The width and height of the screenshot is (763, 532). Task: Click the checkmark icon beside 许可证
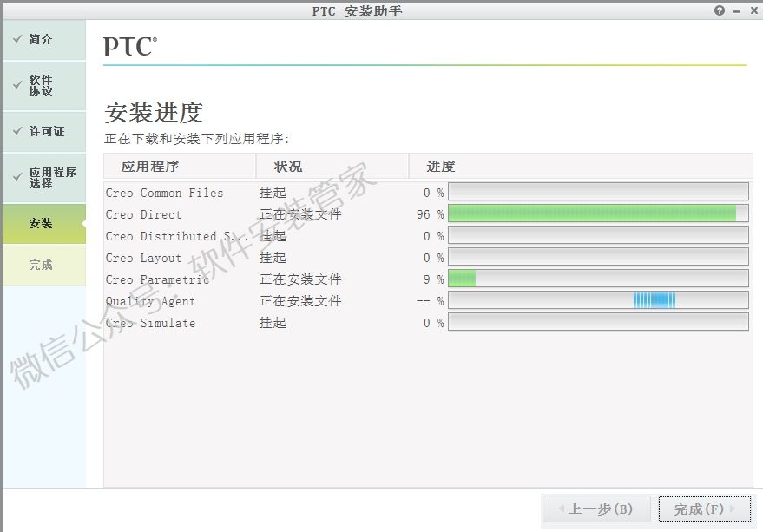click(19, 131)
